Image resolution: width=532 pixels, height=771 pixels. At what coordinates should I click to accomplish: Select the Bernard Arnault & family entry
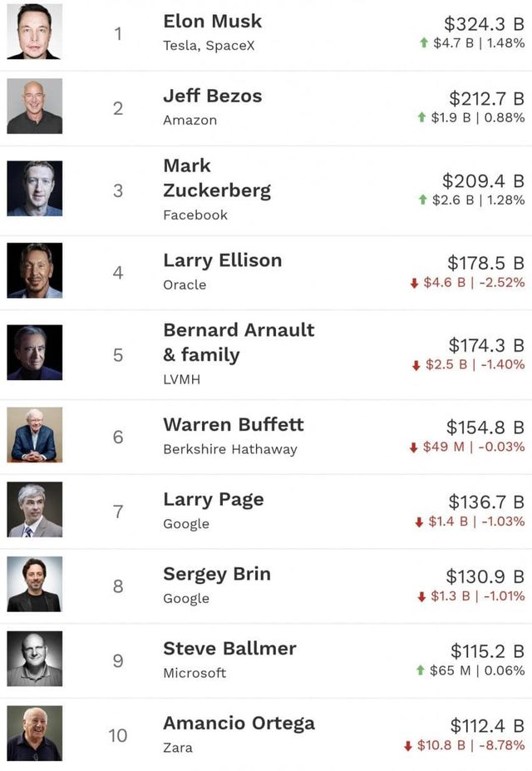click(238, 342)
